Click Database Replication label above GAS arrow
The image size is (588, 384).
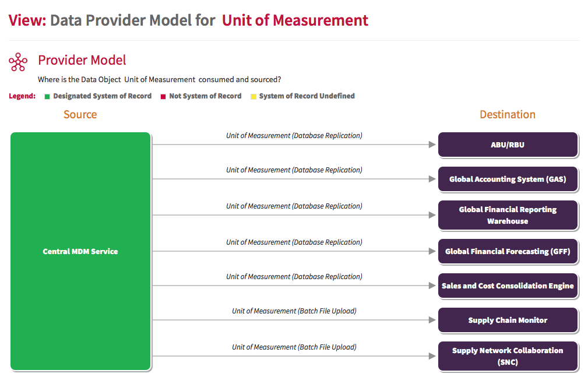[294, 170]
